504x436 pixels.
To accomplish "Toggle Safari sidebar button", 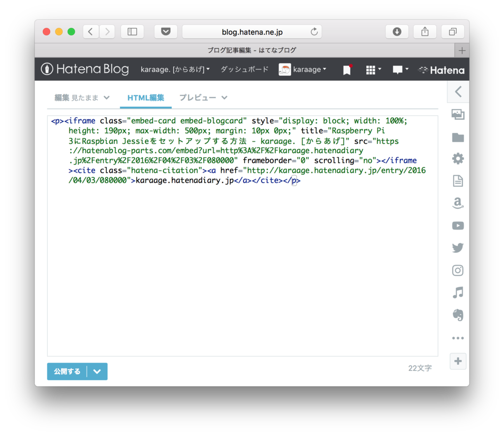I will (x=132, y=32).
